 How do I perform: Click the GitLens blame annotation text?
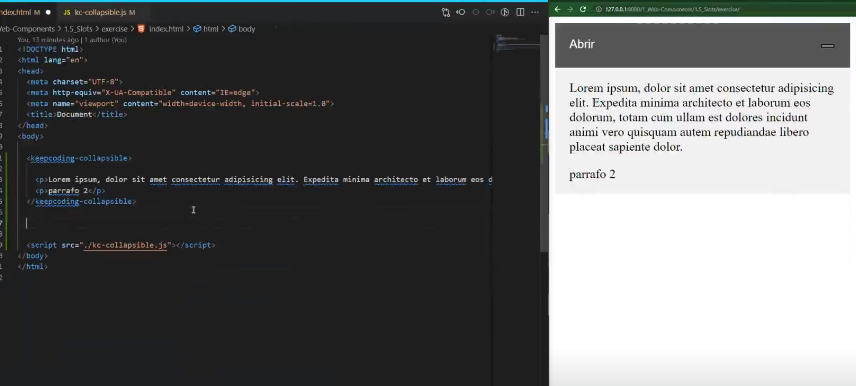tap(72, 40)
